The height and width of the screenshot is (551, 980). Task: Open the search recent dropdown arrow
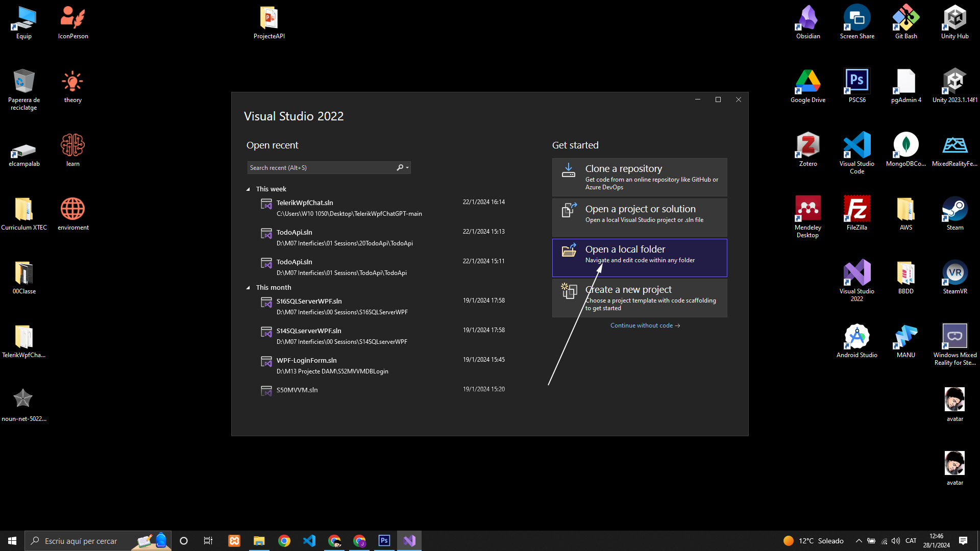tap(407, 168)
